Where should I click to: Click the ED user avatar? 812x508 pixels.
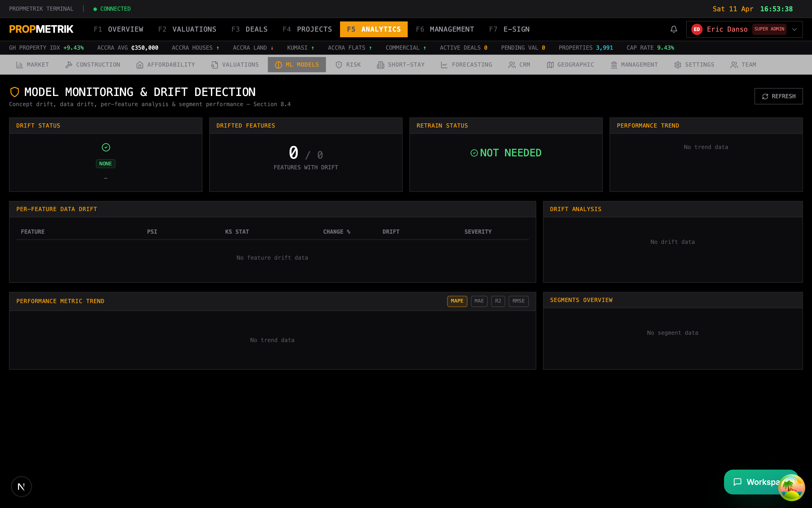tap(697, 29)
